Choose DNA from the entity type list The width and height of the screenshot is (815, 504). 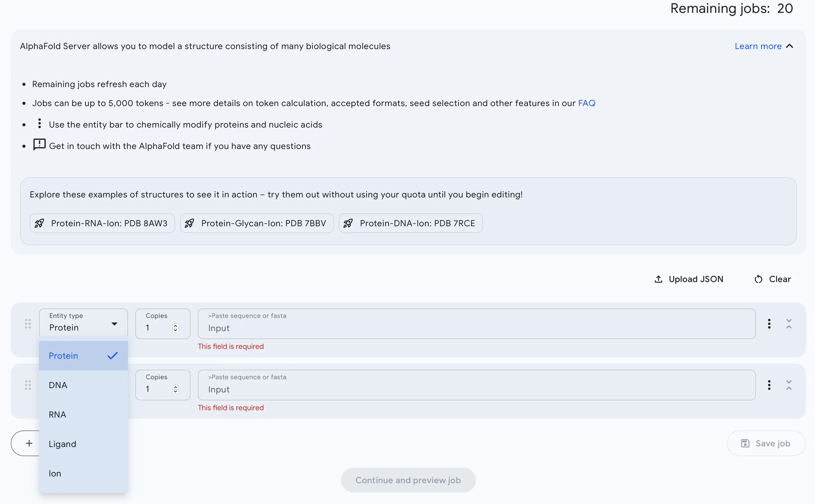click(83, 385)
